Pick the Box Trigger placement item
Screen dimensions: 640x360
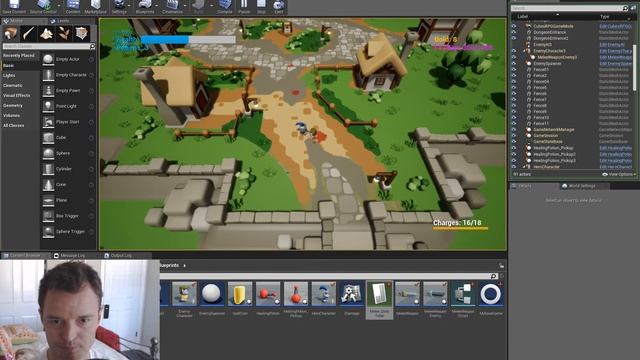[x=68, y=216]
